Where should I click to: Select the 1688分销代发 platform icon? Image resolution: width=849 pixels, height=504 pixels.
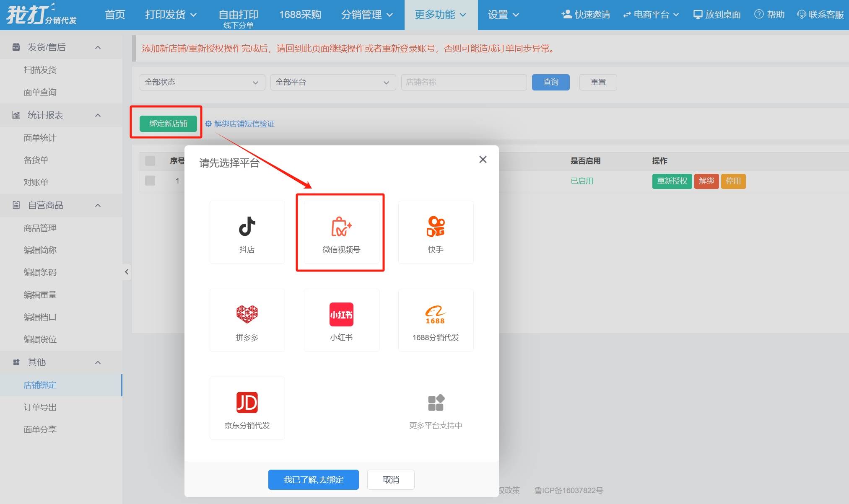[x=436, y=314]
